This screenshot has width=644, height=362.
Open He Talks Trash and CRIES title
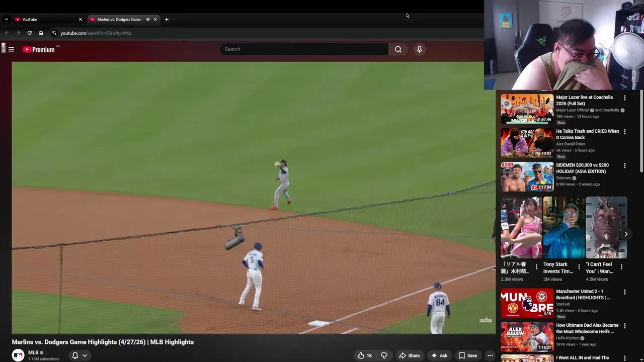587,134
